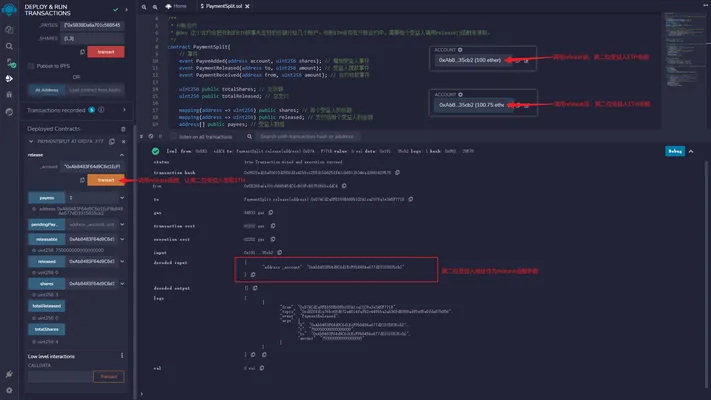
Task: Call the totalShares function button
Action: coord(47,329)
